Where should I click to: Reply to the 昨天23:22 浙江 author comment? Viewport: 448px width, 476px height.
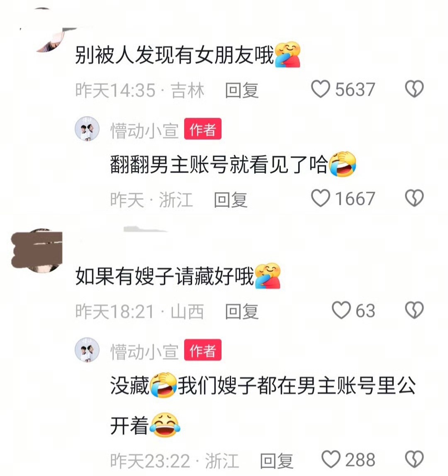[x=277, y=461]
